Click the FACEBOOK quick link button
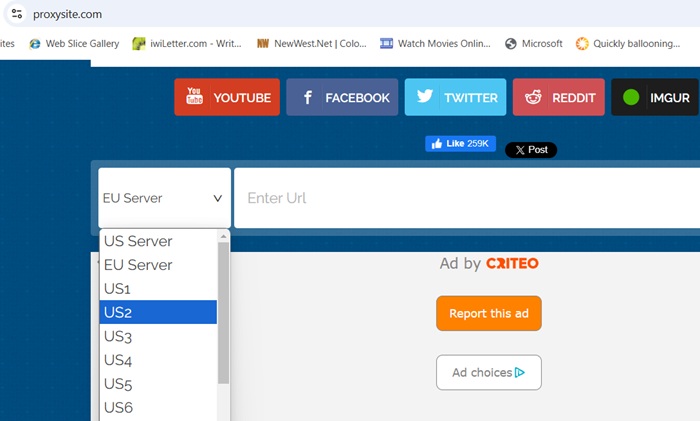 [x=342, y=97]
